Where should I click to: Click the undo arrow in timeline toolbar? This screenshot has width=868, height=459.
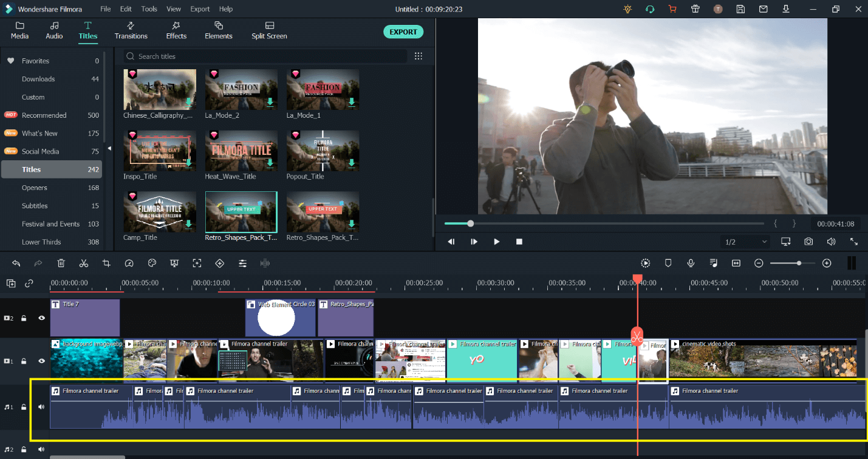[x=16, y=263]
